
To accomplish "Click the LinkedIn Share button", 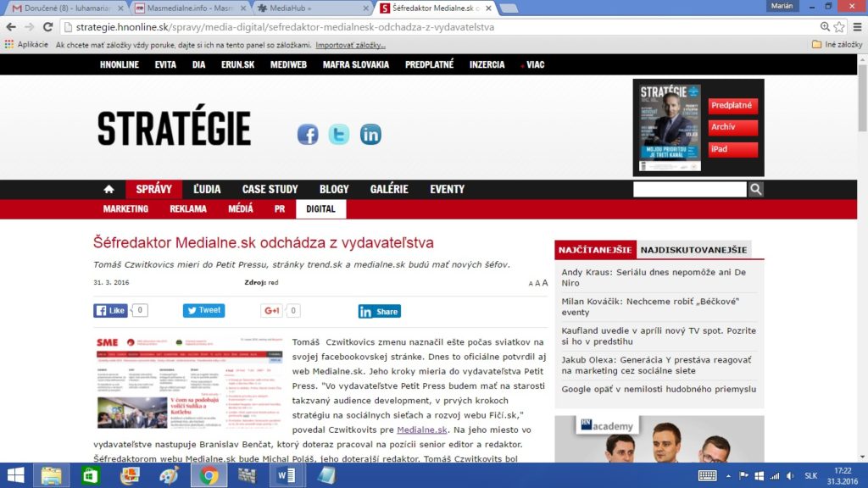I will click(x=379, y=312).
